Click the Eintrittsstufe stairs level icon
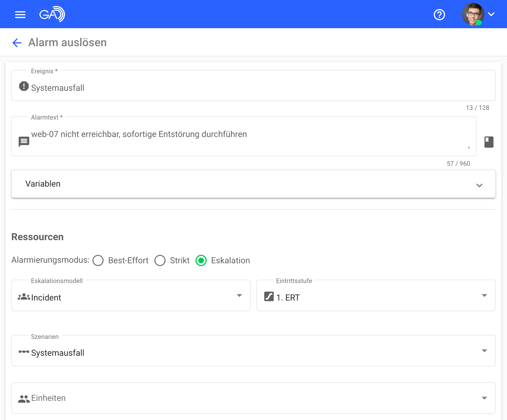This screenshot has width=507, height=420. click(269, 297)
